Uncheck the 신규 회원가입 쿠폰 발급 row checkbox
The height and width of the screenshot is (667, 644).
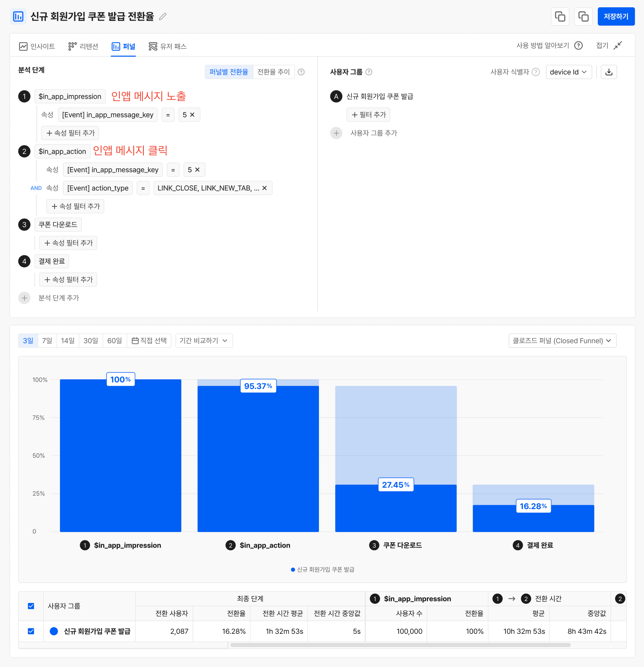pos(31,631)
